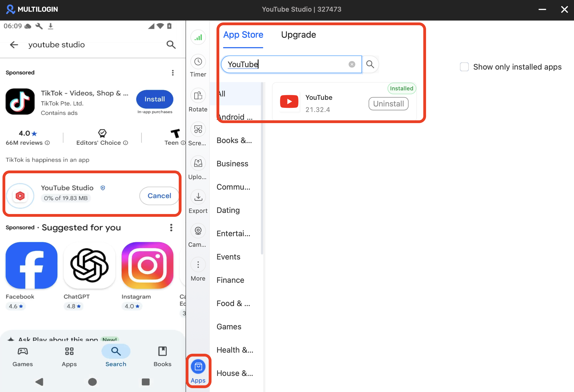Tap the info icon beside 66M reviews
Screen dimensions: 574x392
47,143
